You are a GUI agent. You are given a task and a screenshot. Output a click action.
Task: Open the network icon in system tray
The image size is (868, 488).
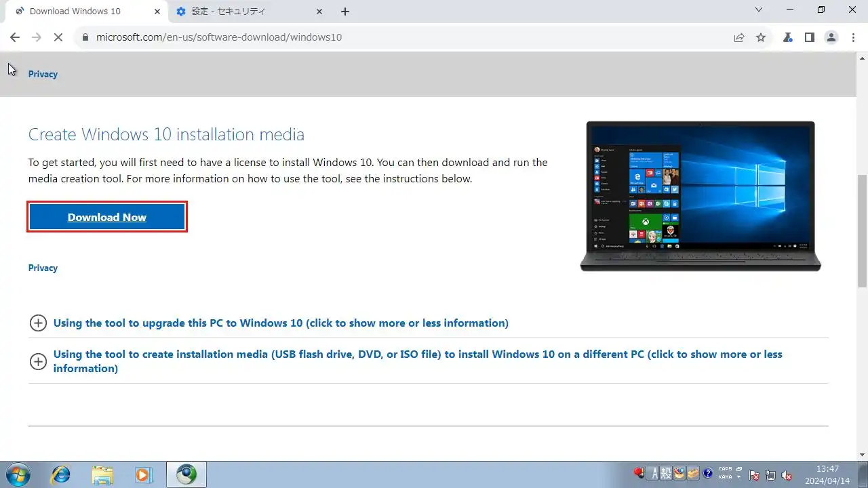(x=770, y=475)
